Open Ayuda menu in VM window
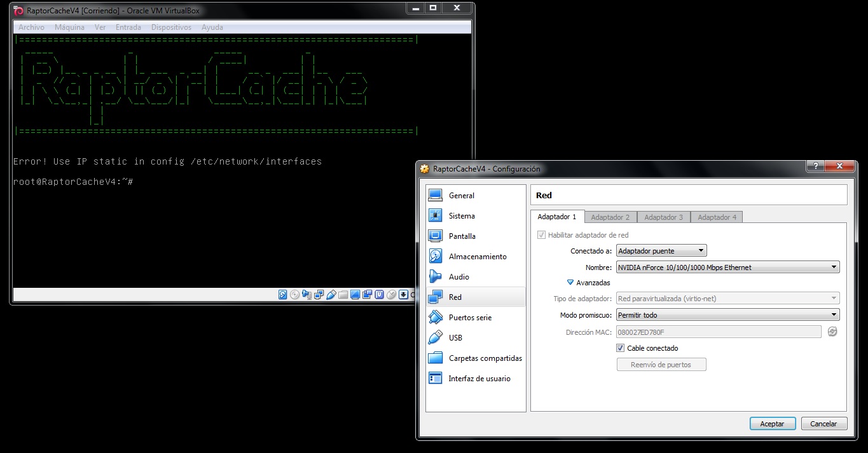 tap(212, 27)
